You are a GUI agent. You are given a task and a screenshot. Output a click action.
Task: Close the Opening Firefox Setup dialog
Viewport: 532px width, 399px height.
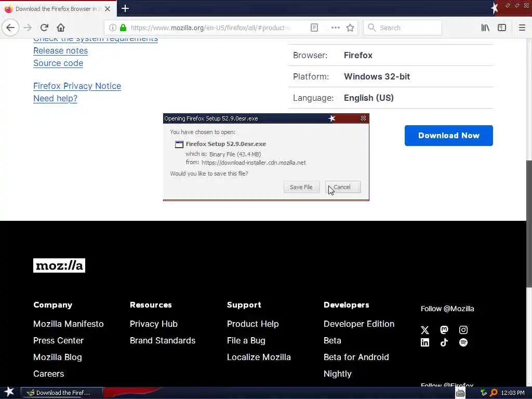(x=363, y=118)
